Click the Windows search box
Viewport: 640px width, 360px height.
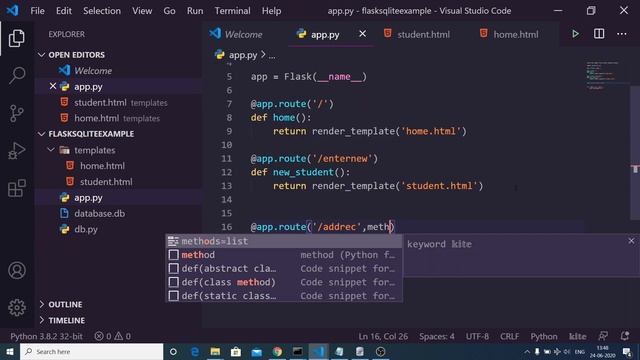pyautogui.click(x=91, y=351)
